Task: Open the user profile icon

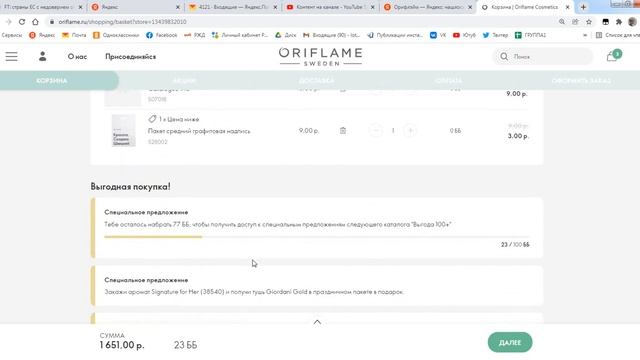Action: [x=42, y=56]
